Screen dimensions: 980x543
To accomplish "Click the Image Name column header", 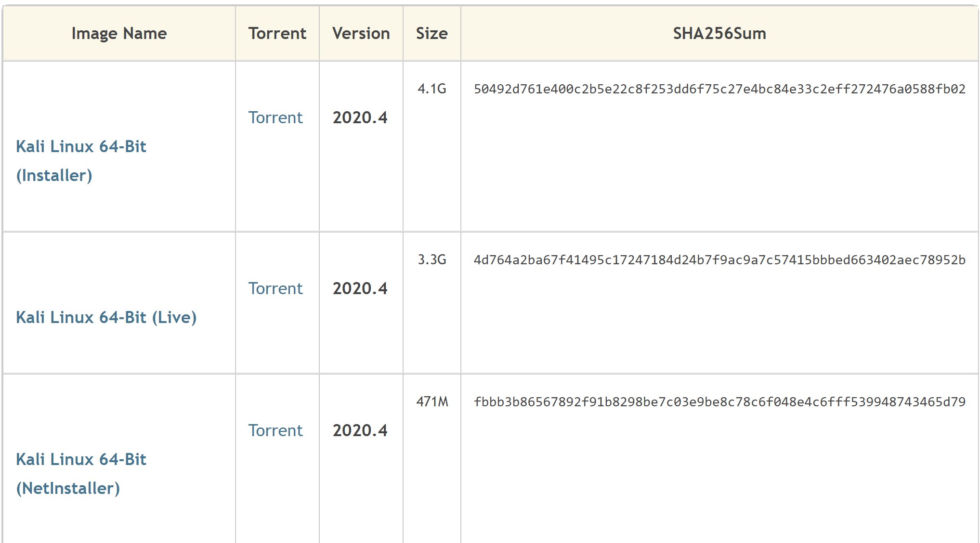I will point(119,34).
